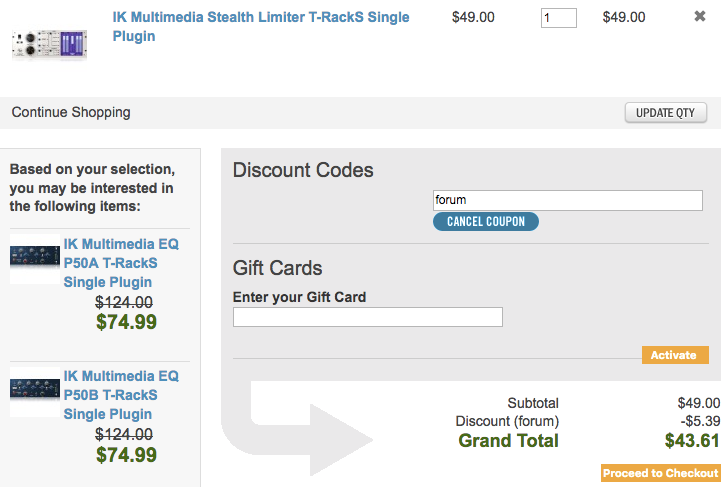This screenshot has height=487, width=727.
Task: Open the EQ P50A plugin thumbnail
Action: 35,256
